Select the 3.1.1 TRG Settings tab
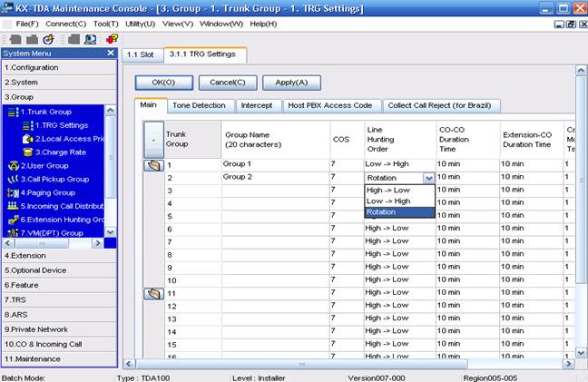This screenshot has height=382, width=588. click(x=205, y=54)
